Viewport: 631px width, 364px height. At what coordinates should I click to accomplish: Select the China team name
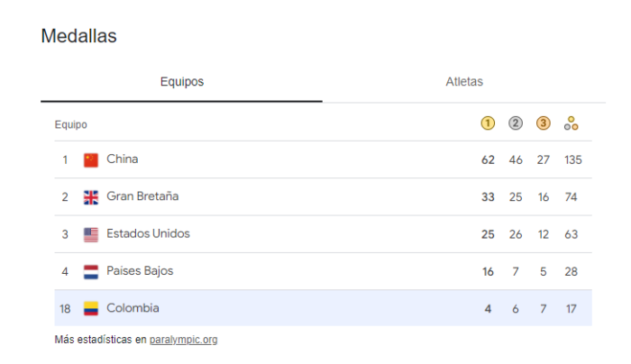coord(123,159)
